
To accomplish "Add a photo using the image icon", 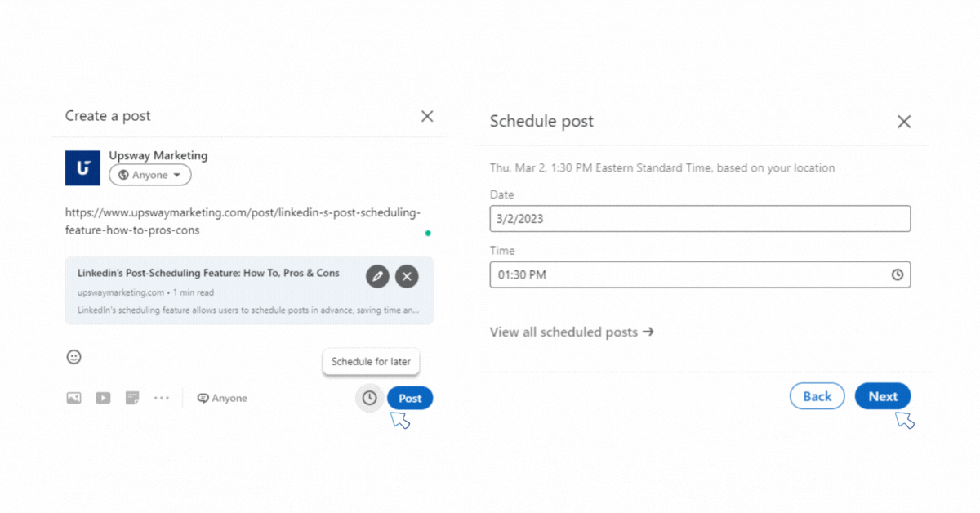I will click(73, 398).
